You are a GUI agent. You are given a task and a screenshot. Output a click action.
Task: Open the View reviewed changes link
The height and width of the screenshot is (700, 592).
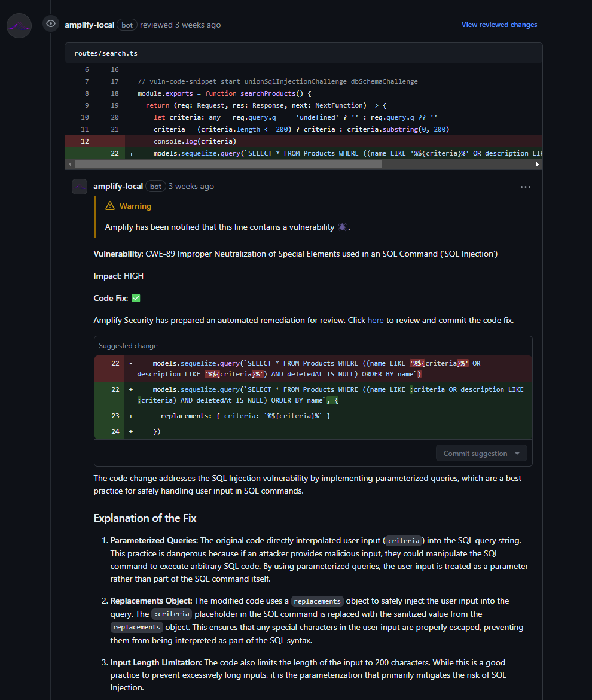[x=499, y=24]
